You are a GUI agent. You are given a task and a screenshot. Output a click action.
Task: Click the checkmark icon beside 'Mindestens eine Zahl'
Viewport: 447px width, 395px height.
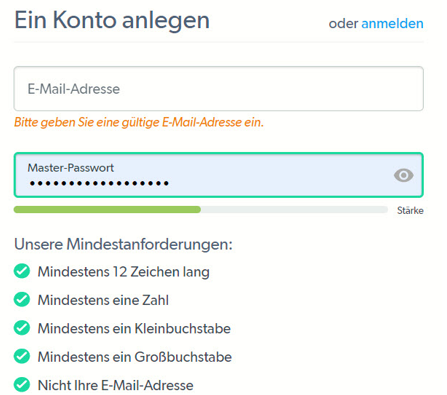pos(22,299)
